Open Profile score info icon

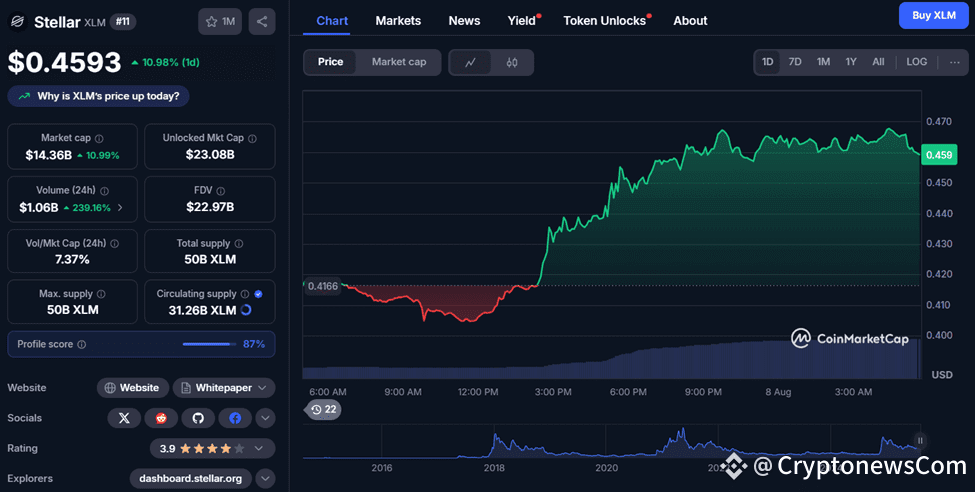81,344
